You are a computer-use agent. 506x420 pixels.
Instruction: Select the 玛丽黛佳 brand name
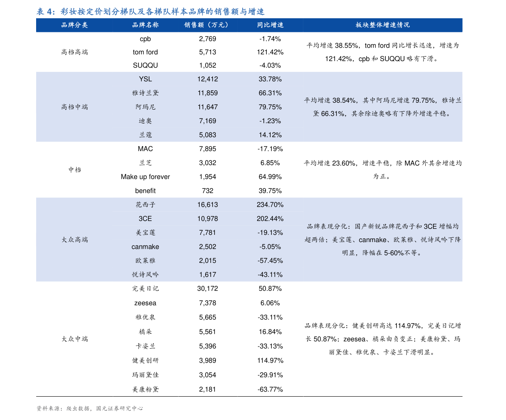click(x=145, y=375)
